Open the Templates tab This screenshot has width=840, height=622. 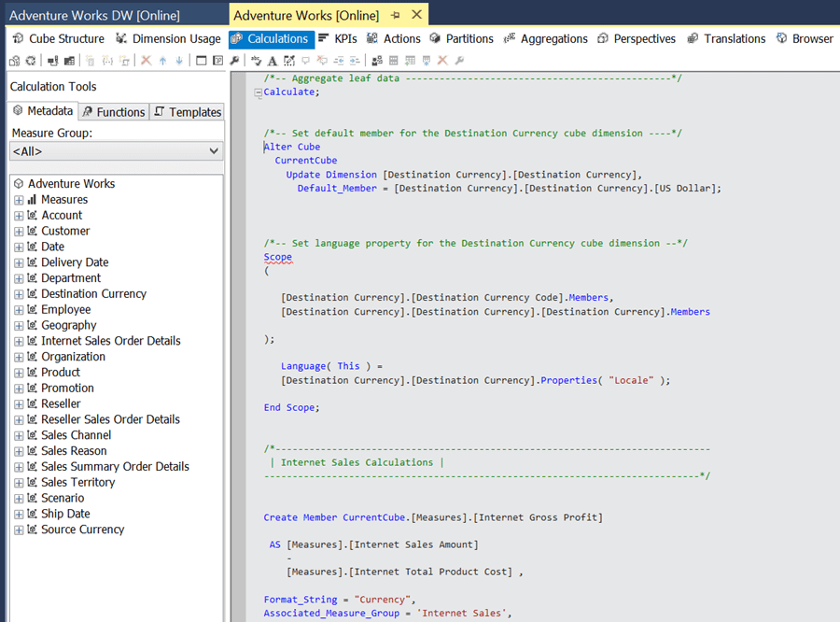[188, 112]
